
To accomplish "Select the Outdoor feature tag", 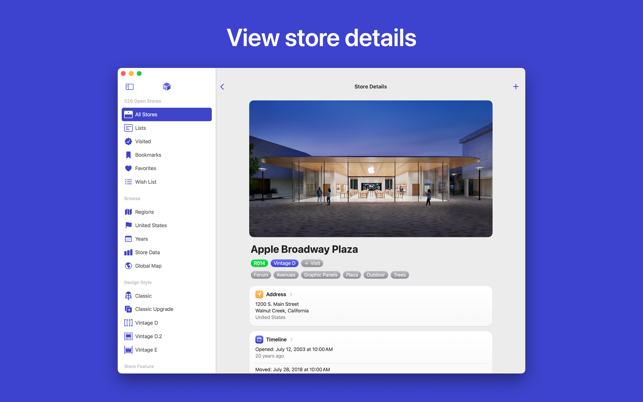I will point(376,275).
